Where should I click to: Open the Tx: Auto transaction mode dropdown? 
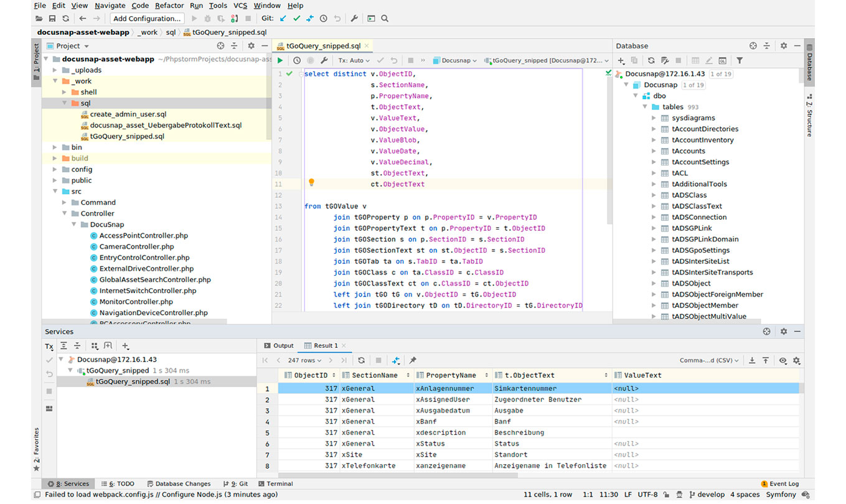point(354,60)
